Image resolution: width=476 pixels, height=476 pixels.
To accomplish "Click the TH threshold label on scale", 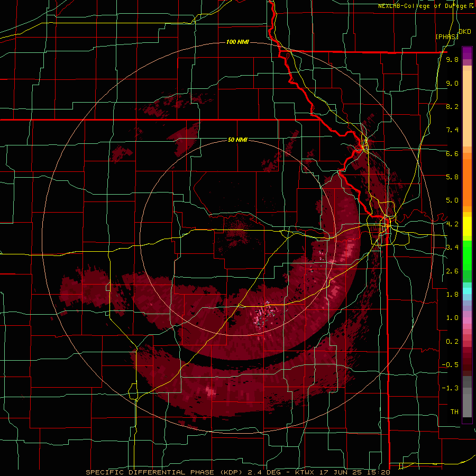I will [454, 411].
